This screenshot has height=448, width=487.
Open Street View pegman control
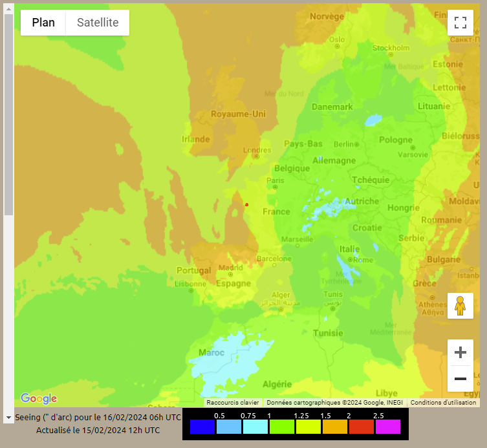click(460, 306)
